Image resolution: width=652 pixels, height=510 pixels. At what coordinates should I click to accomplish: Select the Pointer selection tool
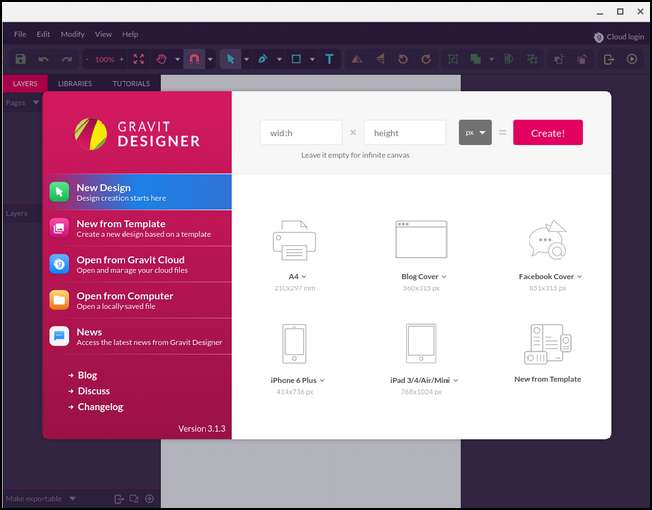coord(230,59)
